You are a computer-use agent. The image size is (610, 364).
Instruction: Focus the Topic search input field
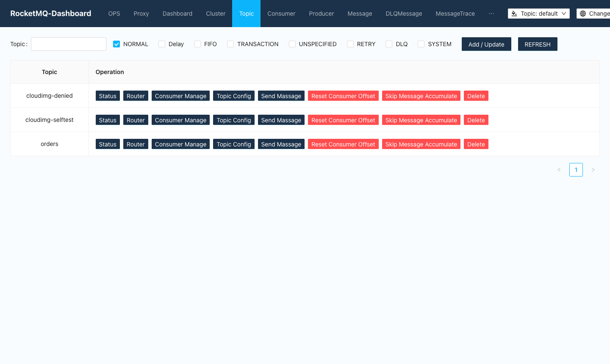click(x=69, y=44)
